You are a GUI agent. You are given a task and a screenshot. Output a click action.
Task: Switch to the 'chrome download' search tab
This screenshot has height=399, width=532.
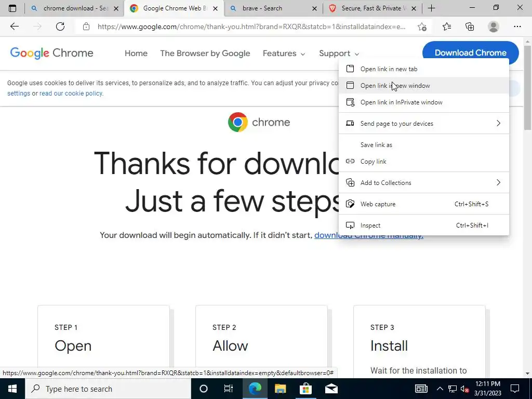(75, 8)
